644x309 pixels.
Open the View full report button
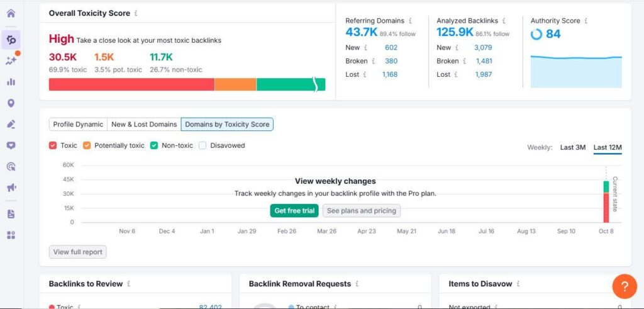click(x=78, y=252)
